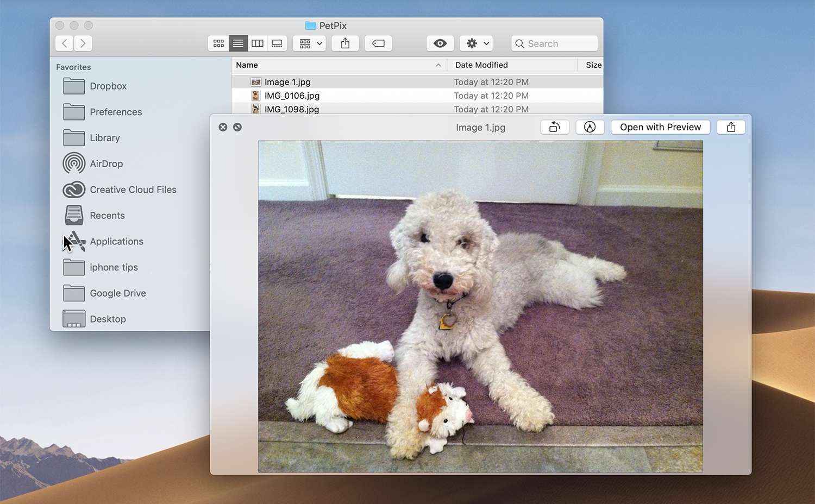Switch Finder to icon view
This screenshot has width=815, height=504.
(x=218, y=43)
